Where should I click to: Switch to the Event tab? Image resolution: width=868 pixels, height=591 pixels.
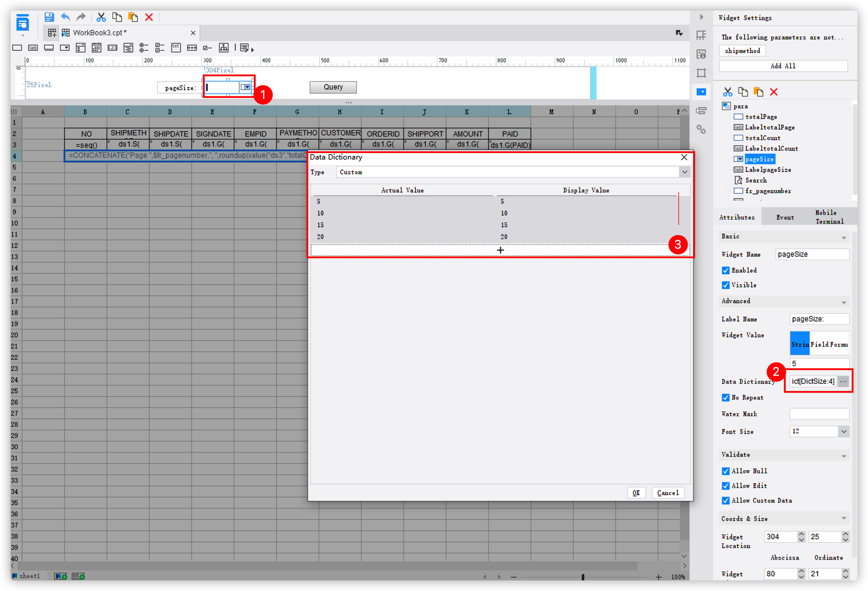tap(785, 217)
